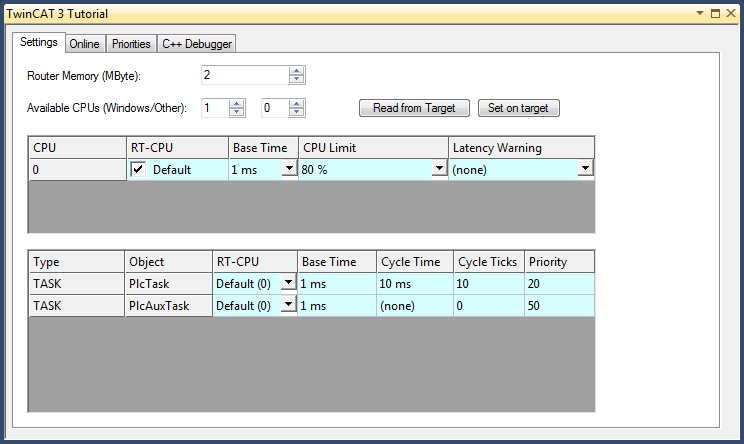744x444 pixels.
Task: Click the Cycle Ticks column header
Action: (x=489, y=262)
